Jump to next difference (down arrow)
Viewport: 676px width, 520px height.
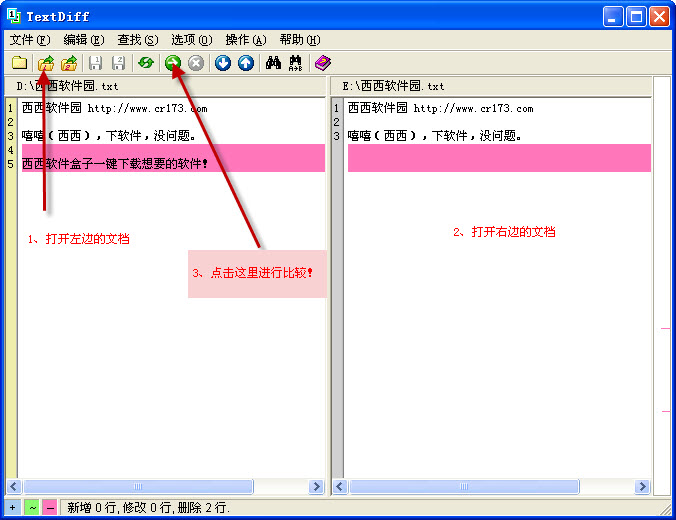point(223,63)
